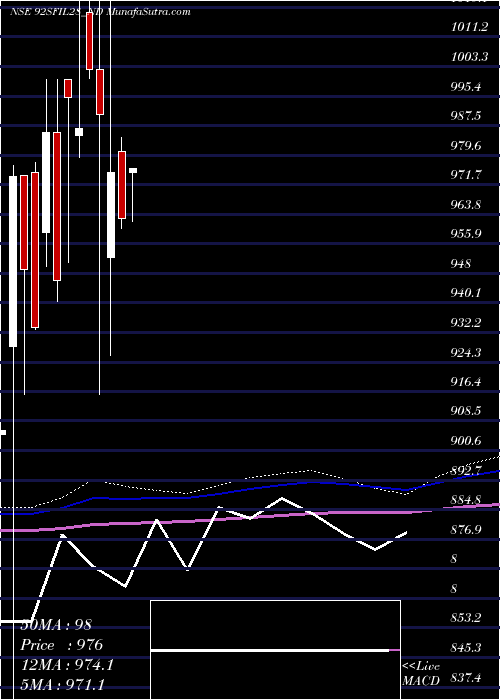The width and height of the screenshot is (500, 700).
Task: Click the 995.4 price axis label
Action: pyautogui.click(x=467, y=87)
